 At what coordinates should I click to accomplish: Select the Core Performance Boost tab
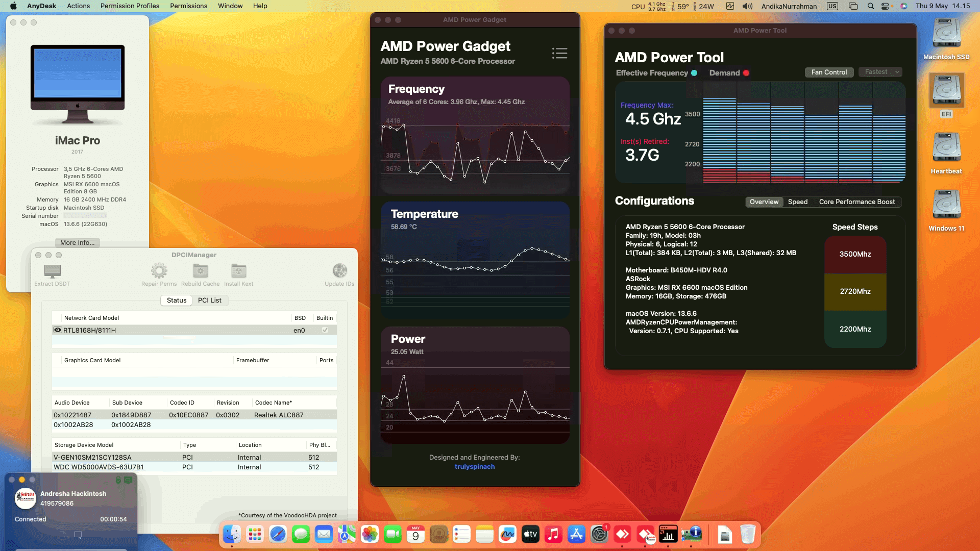tap(856, 202)
